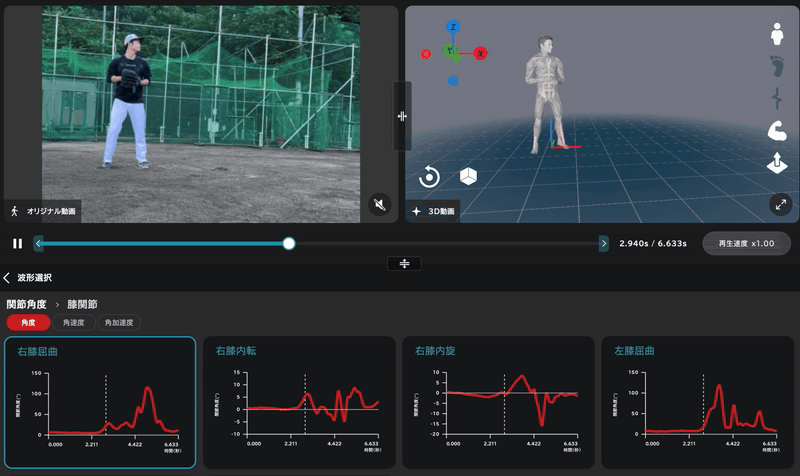Step backward with the timeline left arrow
Image resolution: width=800 pixels, height=476 pixels.
pos(38,244)
